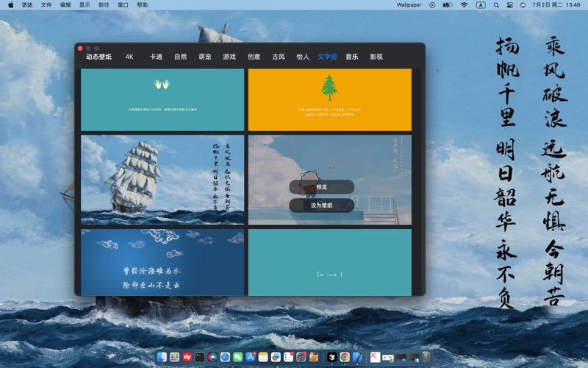The width and height of the screenshot is (588, 368).
Task: Open Control Center in menu bar
Action: point(509,4)
